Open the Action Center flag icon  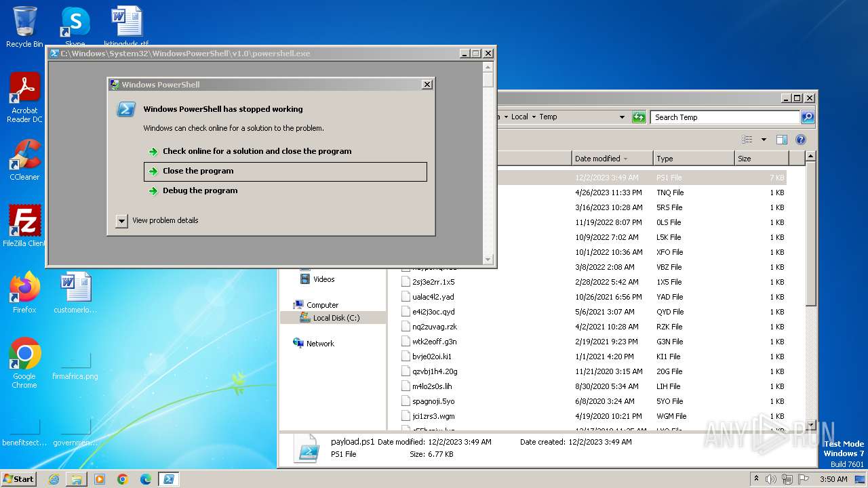pyautogui.click(x=804, y=479)
